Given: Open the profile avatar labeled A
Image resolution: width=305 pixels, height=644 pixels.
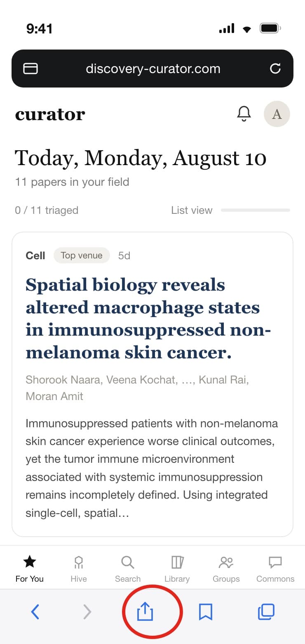Looking at the screenshot, I should [x=277, y=114].
